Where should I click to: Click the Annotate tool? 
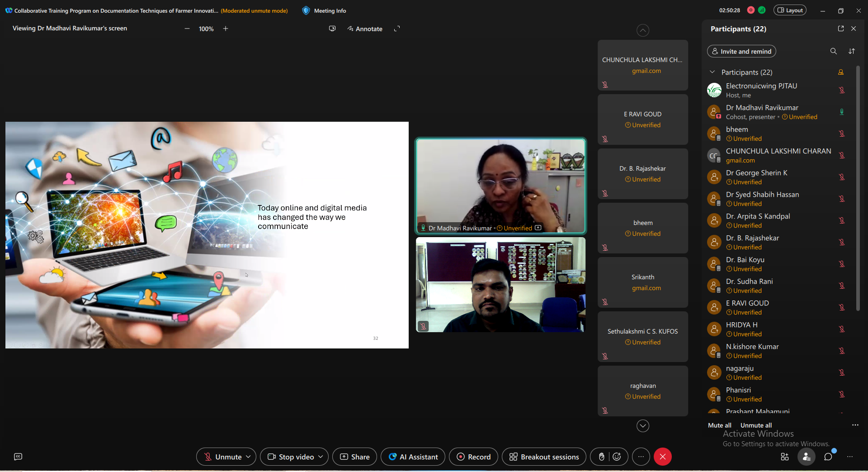[x=365, y=29]
